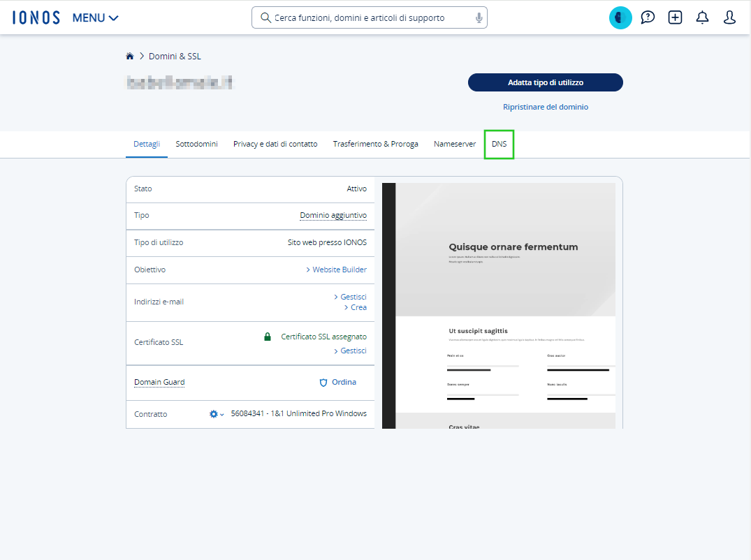Viewport: 751px width, 560px height.
Task: Click the IONOS logo
Action: point(36,17)
